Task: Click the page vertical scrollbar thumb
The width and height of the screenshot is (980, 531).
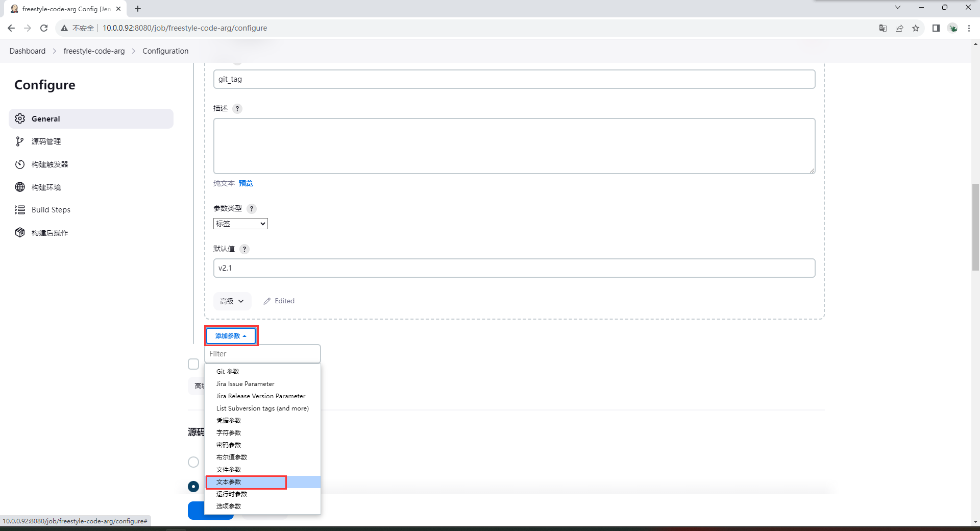Action: click(x=975, y=227)
